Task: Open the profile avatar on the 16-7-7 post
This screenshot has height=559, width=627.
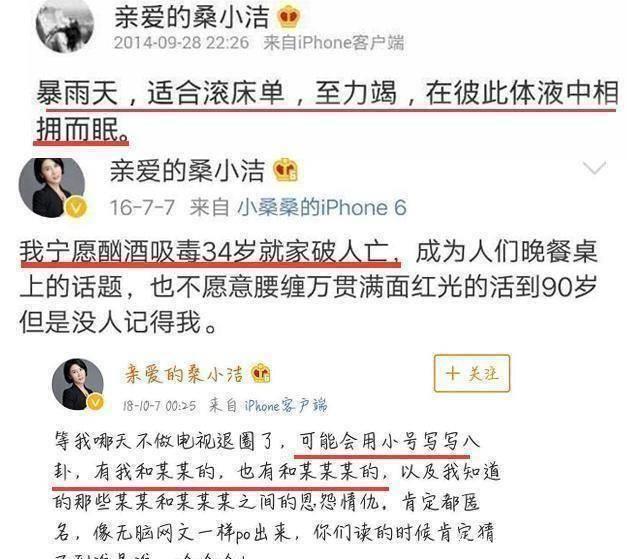Action: [x=52, y=188]
